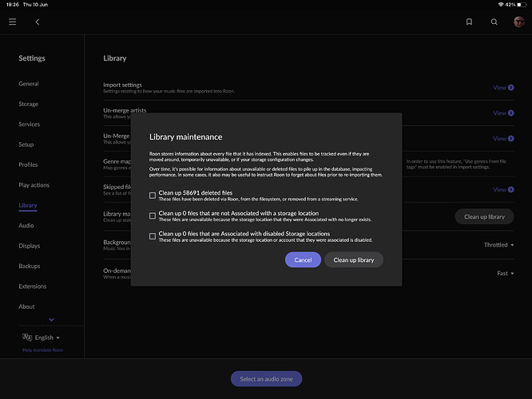Open the English language dropdown
532x399 pixels.
click(47, 338)
